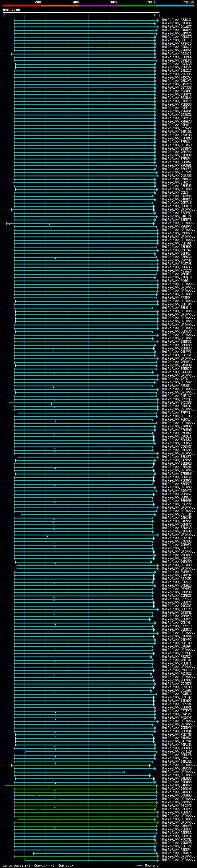Select hit label UniRef100_A6NH77
197x868 pixels.
pos(177,812)
